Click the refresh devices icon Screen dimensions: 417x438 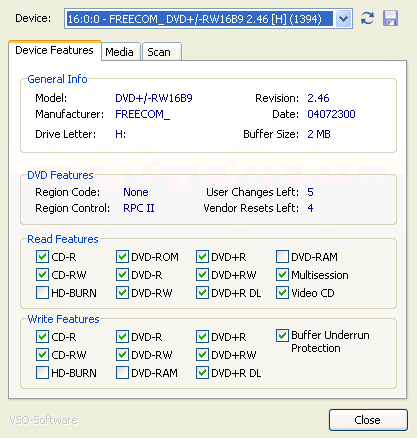pos(367,18)
